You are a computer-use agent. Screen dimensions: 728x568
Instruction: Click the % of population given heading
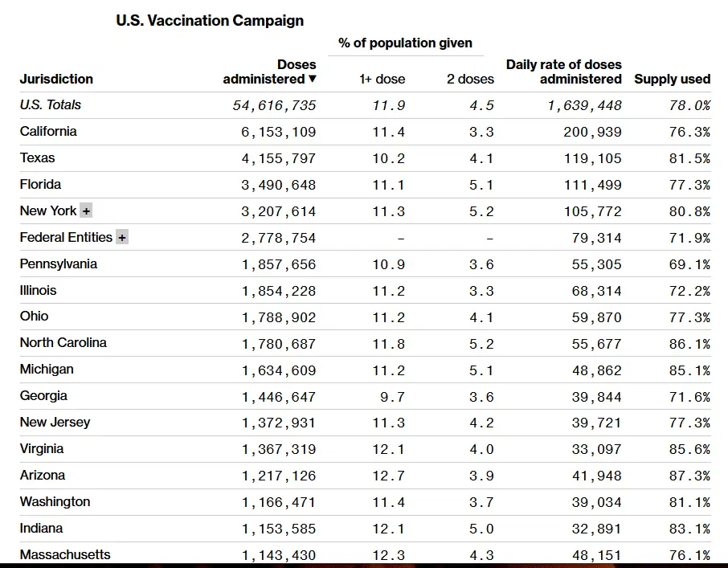pos(405,43)
